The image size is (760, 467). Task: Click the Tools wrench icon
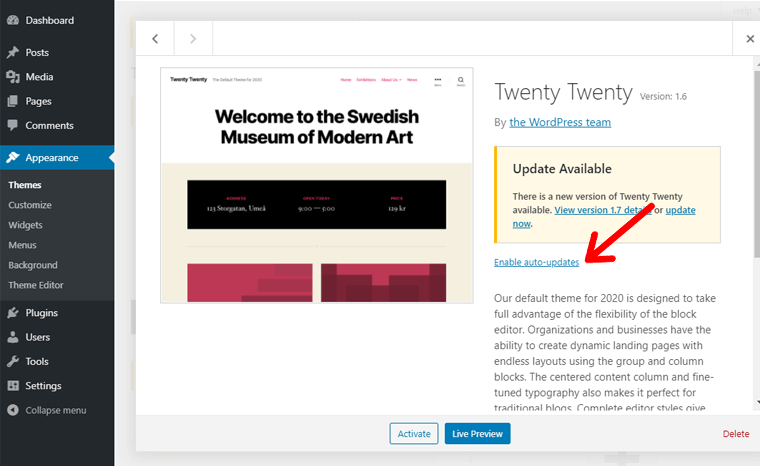pyautogui.click(x=13, y=362)
